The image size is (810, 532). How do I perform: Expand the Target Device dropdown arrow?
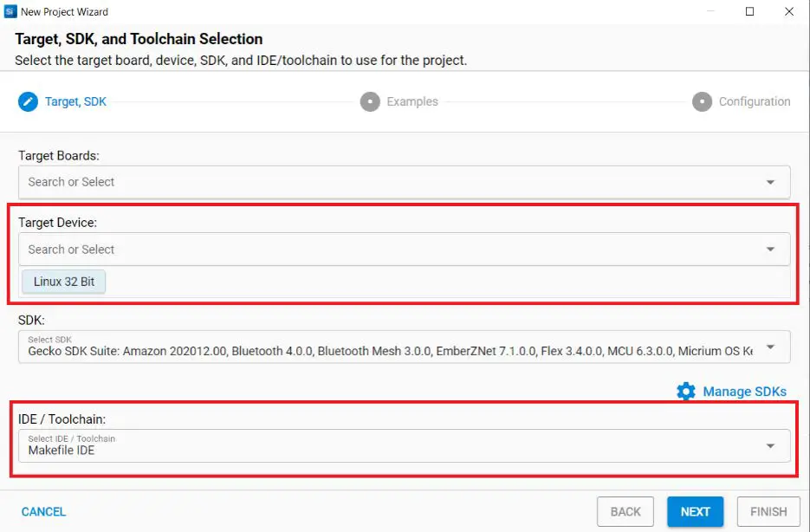tap(770, 250)
